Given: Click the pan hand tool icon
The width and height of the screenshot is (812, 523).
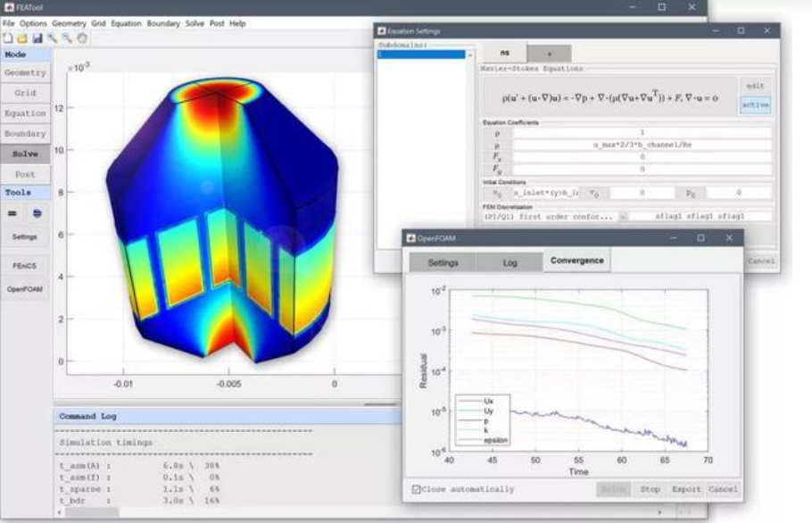Looking at the screenshot, I should pos(82,38).
